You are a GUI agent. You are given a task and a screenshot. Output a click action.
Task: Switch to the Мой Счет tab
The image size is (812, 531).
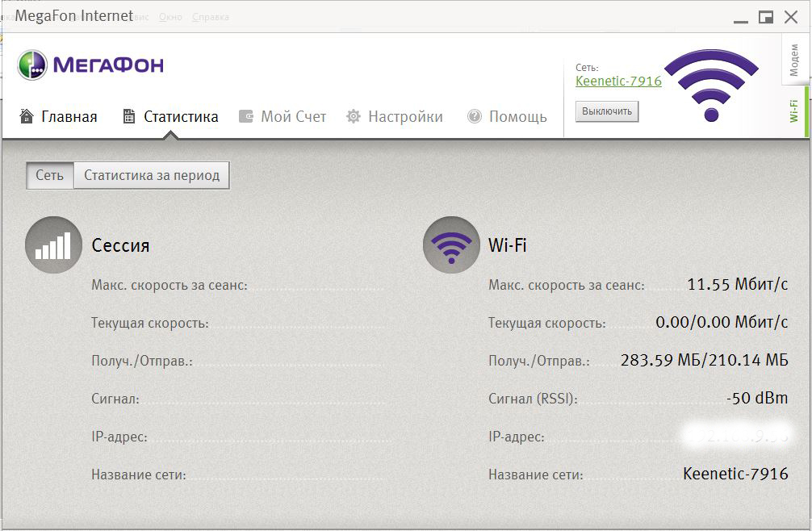293,117
